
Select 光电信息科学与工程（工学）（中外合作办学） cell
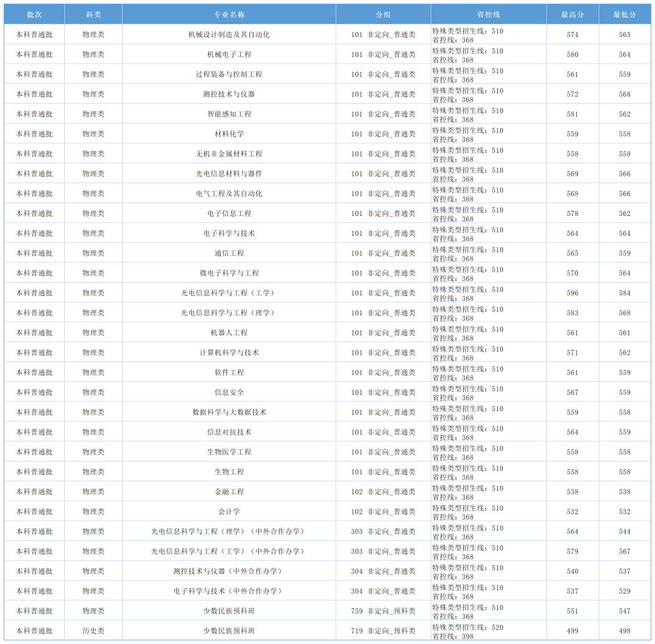229,551
